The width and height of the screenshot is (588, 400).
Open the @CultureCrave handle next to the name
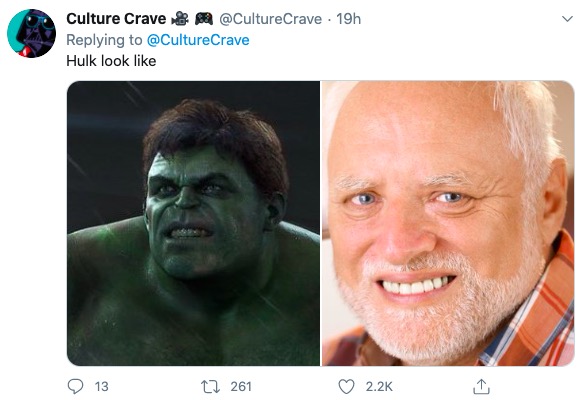pos(270,19)
